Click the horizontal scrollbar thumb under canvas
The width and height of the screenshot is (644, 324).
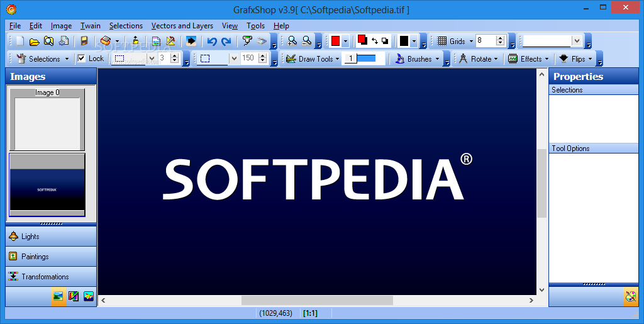(x=317, y=300)
